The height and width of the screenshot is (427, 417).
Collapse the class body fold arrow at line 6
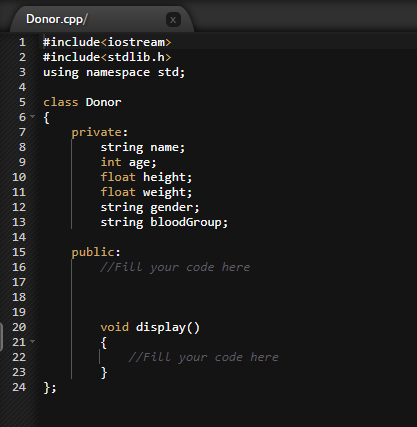(x=32, y=117)
